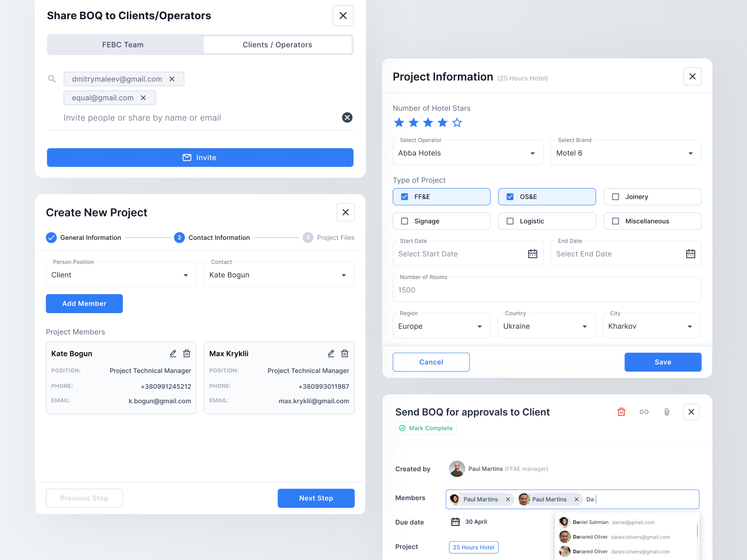Set hotel rating to five stars
Viewport: 747px width, 560px height.
[457, 122]
